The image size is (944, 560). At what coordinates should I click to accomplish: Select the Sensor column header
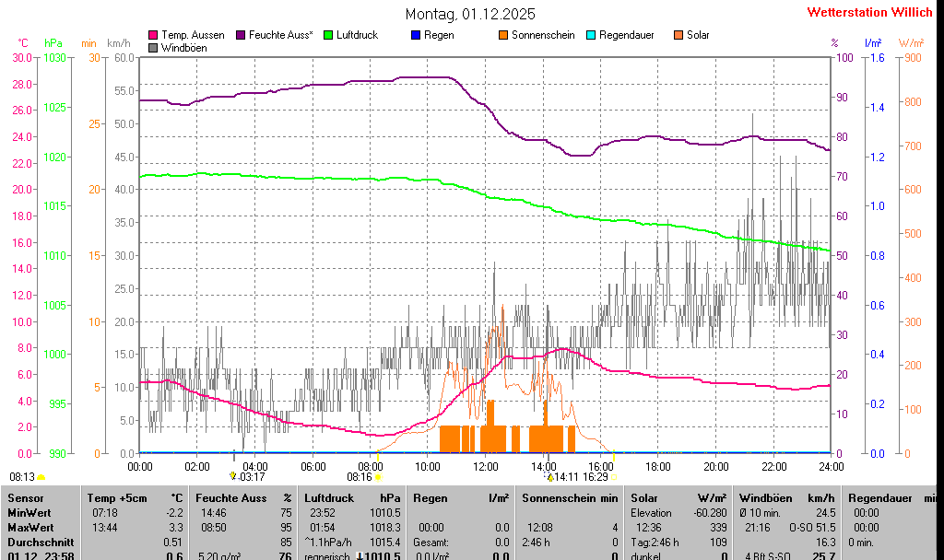click(x=25, y=497)
